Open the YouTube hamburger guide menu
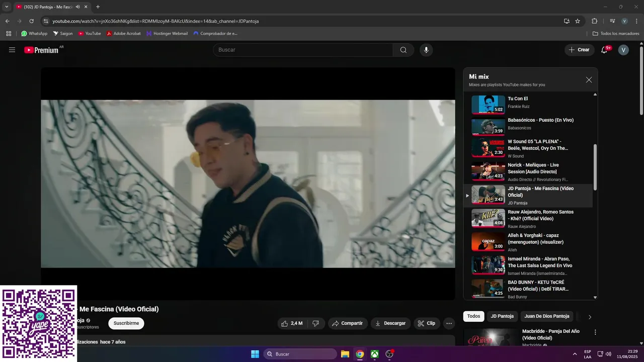Screen dimensions: 644x362 coord(12,50)
